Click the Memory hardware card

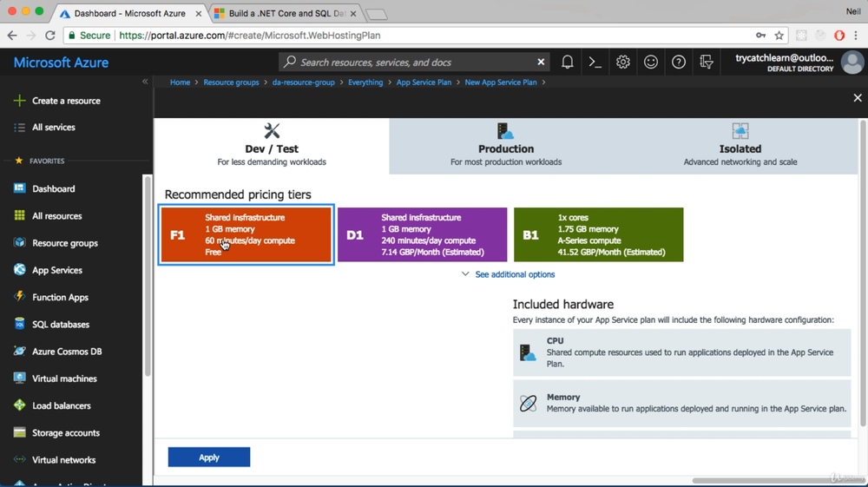point(681,403)
